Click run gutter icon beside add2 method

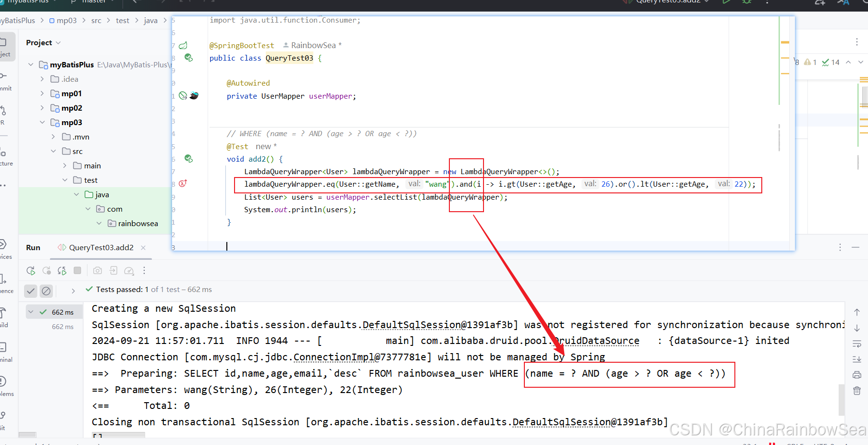pyautogui.click(x=189, y=159)
